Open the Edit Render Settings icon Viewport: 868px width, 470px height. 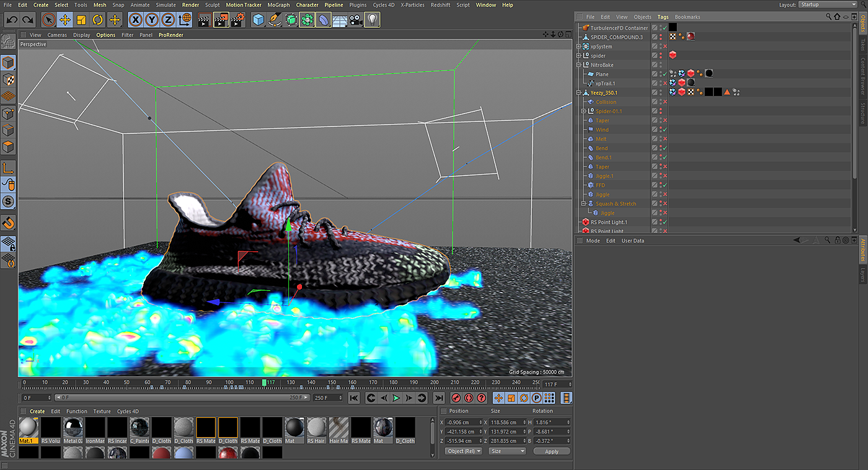(237, 20)
